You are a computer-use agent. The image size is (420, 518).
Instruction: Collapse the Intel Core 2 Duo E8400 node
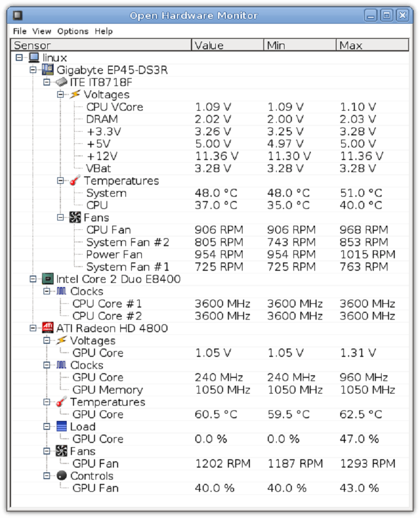point(33,279)
